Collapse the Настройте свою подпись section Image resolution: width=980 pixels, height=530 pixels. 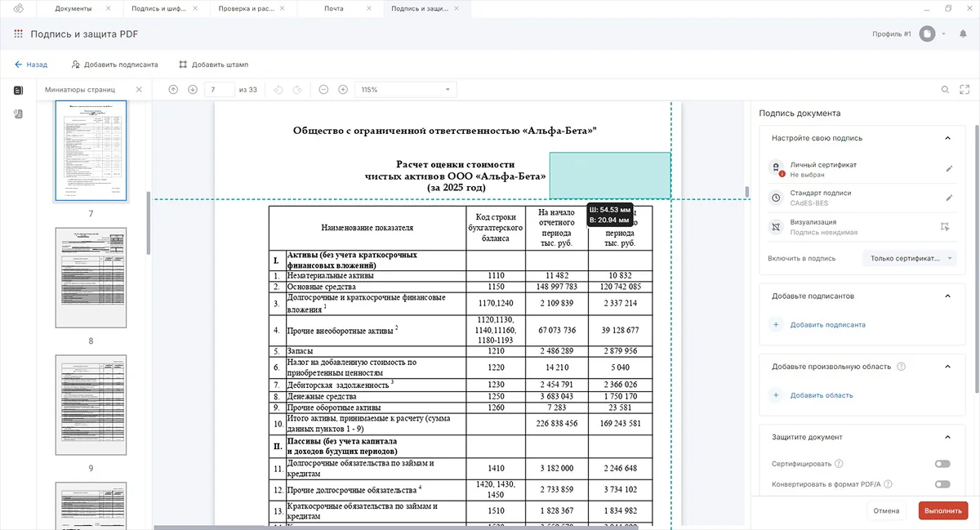coord(947,138)
